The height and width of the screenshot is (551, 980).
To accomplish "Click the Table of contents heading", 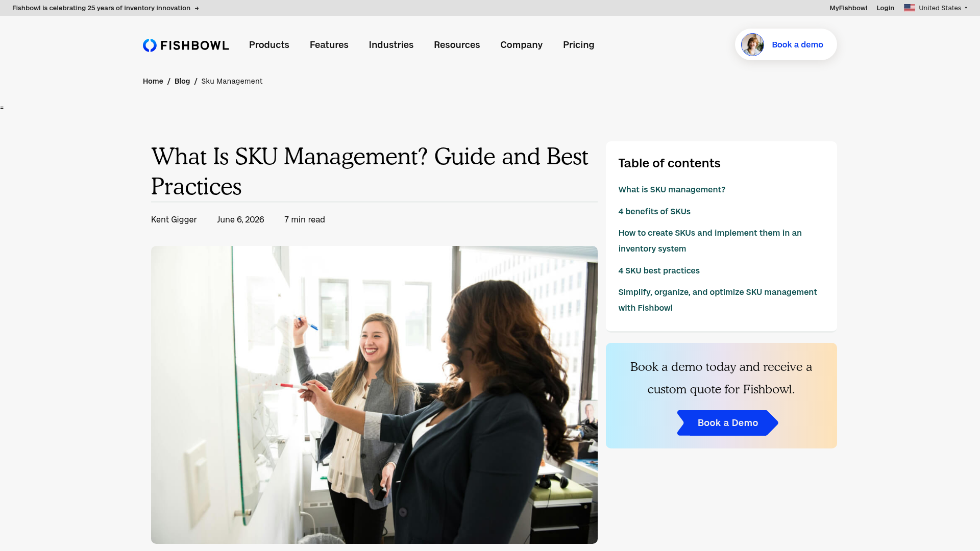I will point(669,163).
